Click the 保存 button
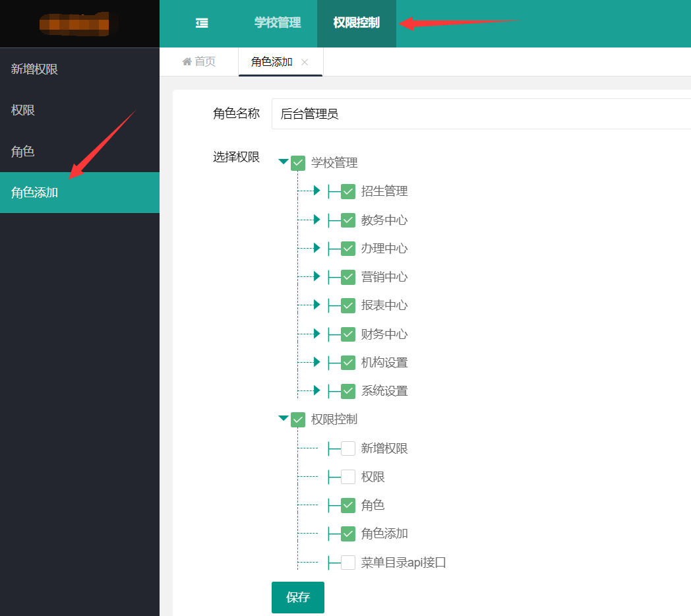This screenshot has width=691, height=616. click(x=298, y=597)
